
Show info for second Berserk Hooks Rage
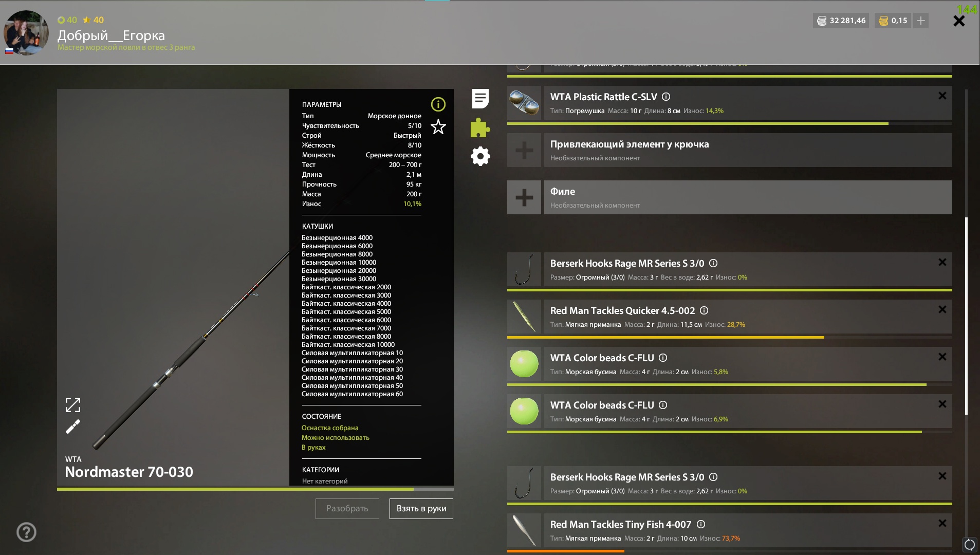tap(713, 477)
